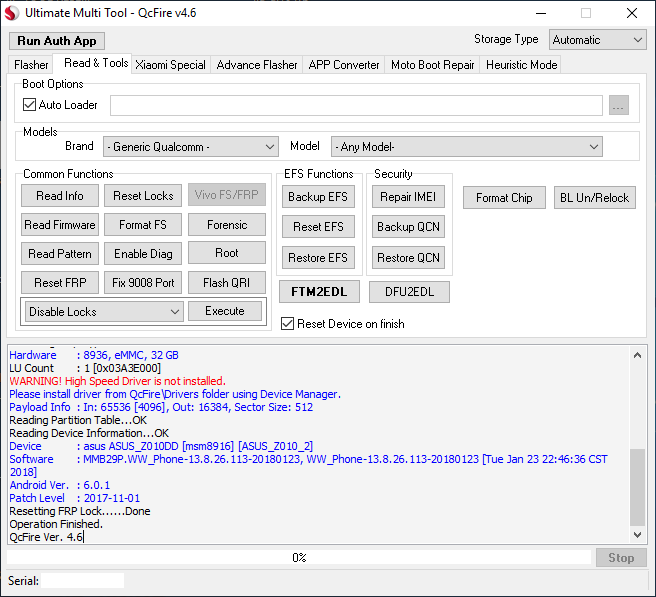Click the 'Device : asus ASUS_Z010DD' log line
This screenshot has width=656, height=597.
point(161,446)
